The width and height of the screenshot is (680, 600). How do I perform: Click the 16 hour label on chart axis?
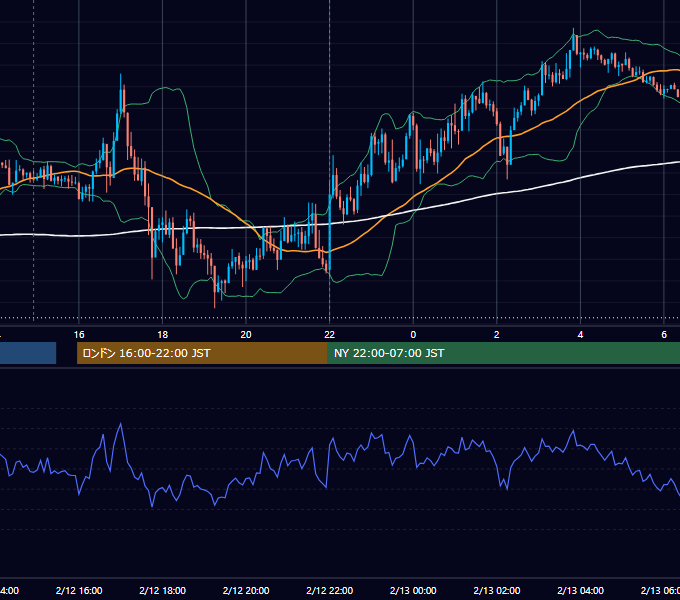pyautogui.click(x=79, y=335)
